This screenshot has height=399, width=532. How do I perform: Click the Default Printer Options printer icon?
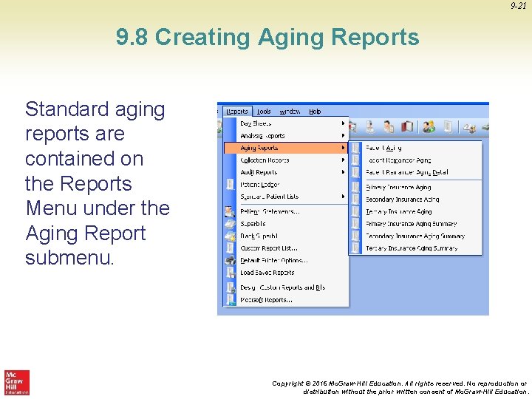[x=230, y=260]
